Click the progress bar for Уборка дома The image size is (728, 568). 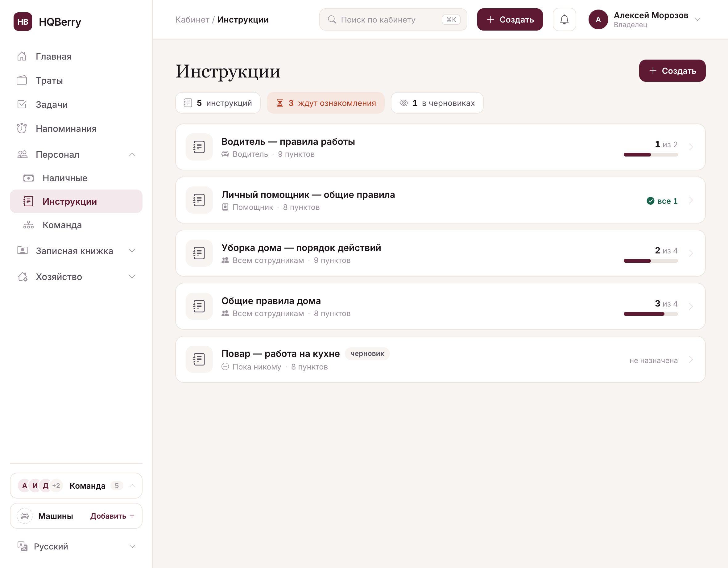(650, 261)
